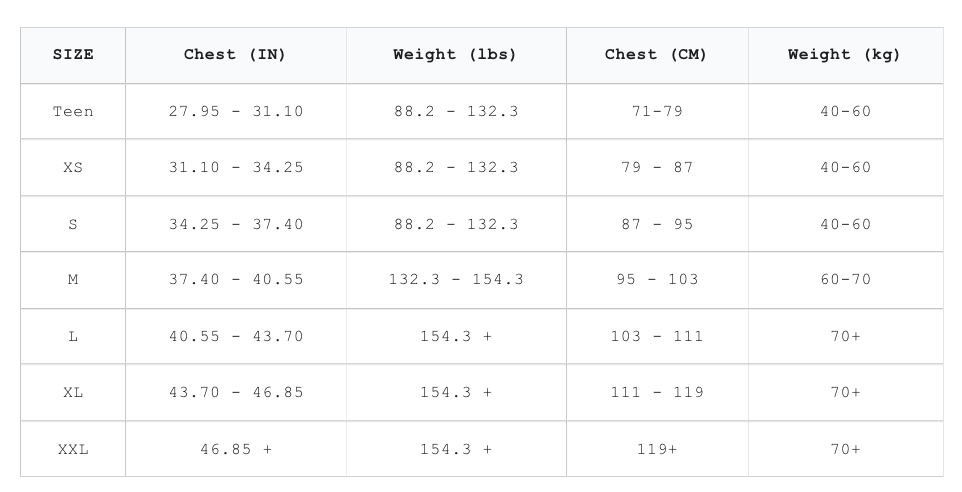Image resolution: width=962 pixels, height=492 pixels.
Task: Click the Weight (kg) column header
Action: click(x=845, y=55)
